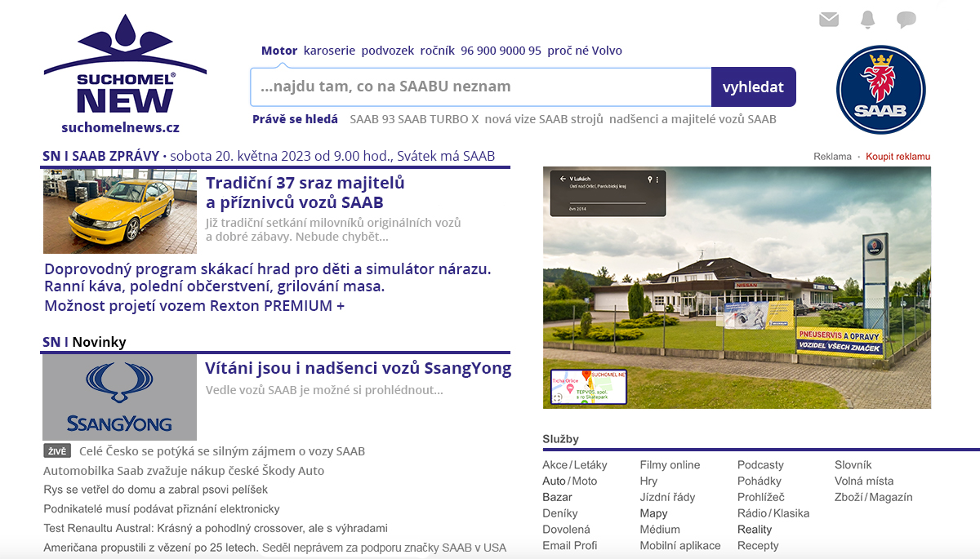This screenshot has height=559, width=980.
Task: Select the proč né Volvo category
Action: click(585, 51)
